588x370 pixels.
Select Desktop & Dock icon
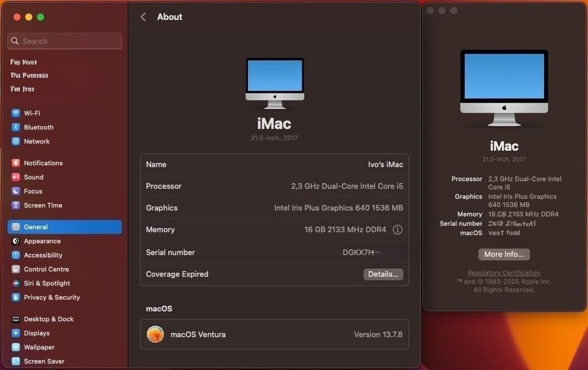(16, 319)
